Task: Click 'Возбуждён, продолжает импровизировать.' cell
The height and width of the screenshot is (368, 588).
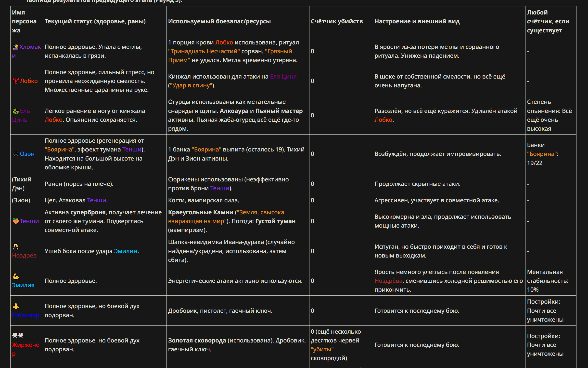Action: pos(449,154)
